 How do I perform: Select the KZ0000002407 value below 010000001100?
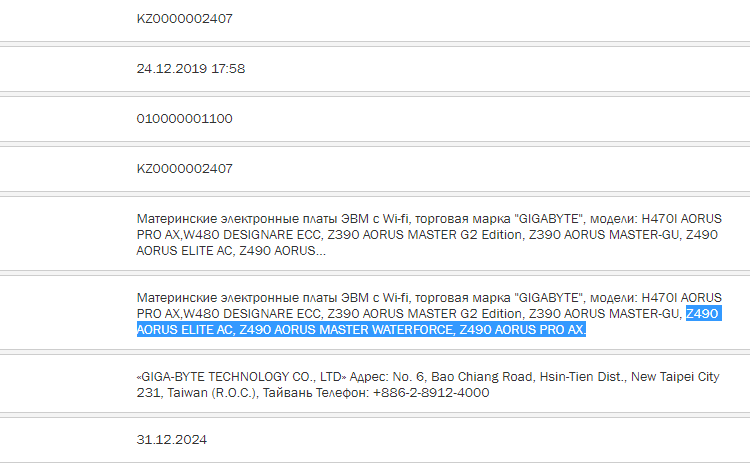pos(185,169)
